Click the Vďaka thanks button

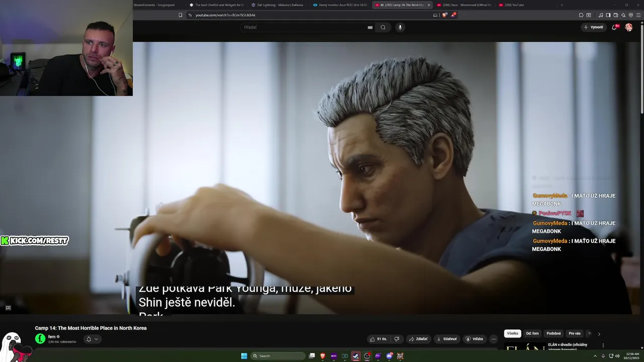[x=474, y=339]
